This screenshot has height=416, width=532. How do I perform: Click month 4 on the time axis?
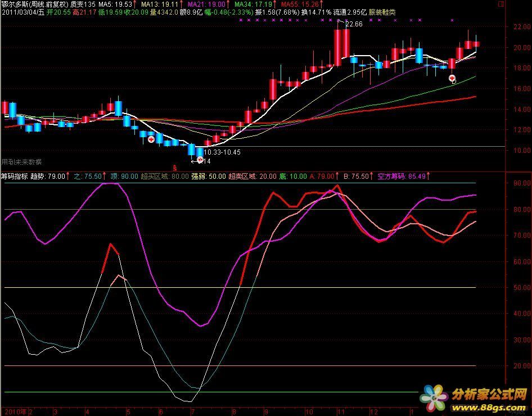coord(87,412)
